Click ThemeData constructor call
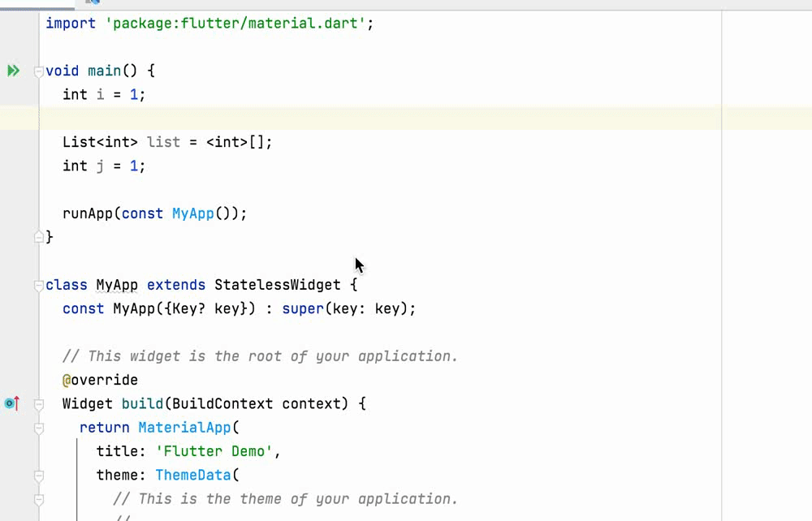812x521 pixels. pyautogui.click(x=193, y=476)
